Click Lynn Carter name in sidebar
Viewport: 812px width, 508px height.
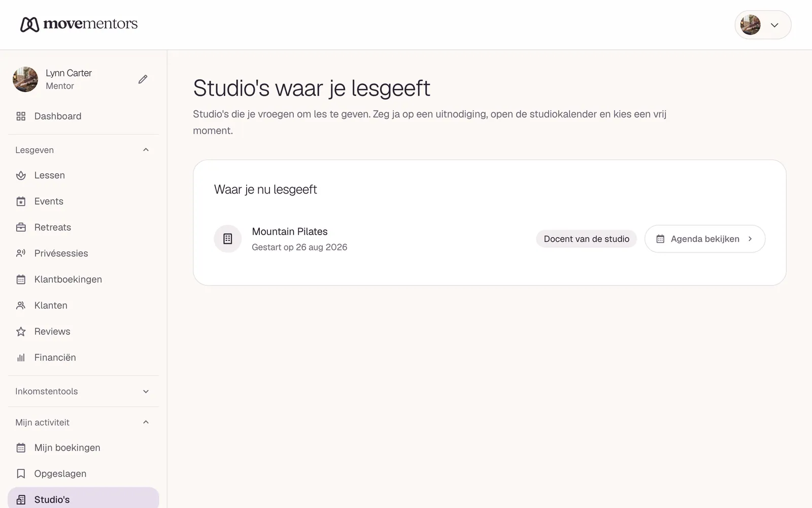(69, 73)
